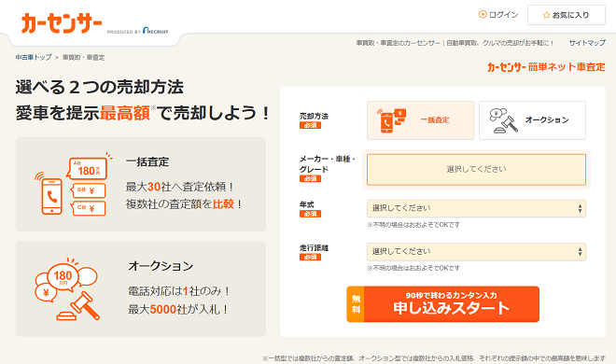This screenshot has width=616, height=364.
Task: Click the phone and price bubbles illustration
Action: (73, 184)
